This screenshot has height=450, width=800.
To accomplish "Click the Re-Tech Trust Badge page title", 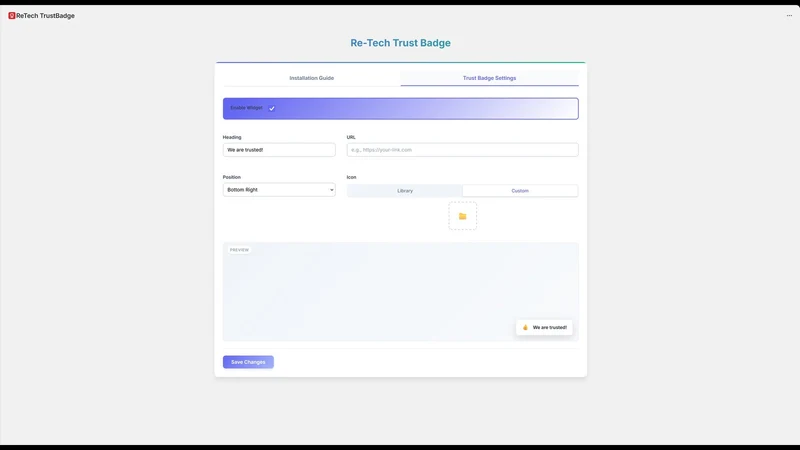I will (x=401, y=43).
